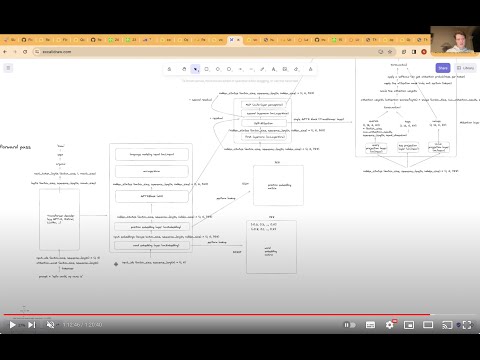Select the Eraser tool
480x360 pixels.
[296, 69]
